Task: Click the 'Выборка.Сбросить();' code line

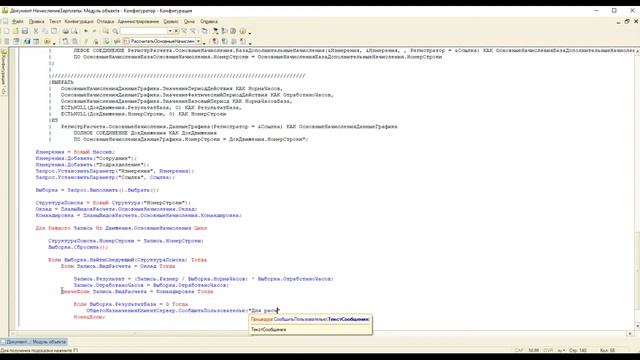Action: click(78, 247)
